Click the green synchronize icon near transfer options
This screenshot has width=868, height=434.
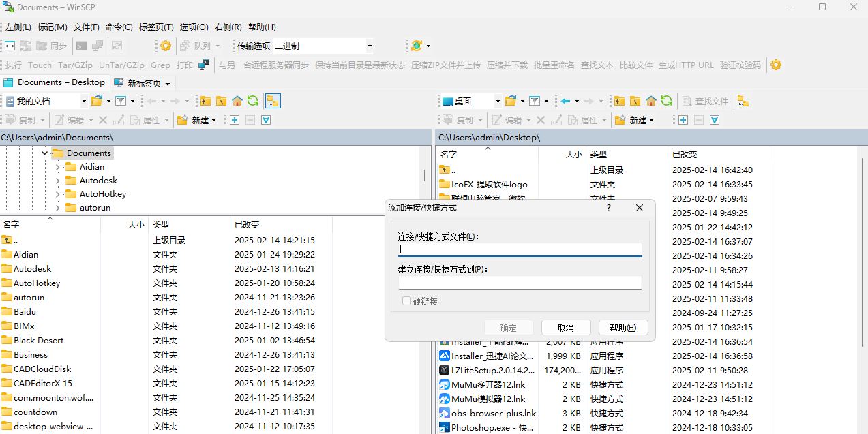tap(415, 46)
